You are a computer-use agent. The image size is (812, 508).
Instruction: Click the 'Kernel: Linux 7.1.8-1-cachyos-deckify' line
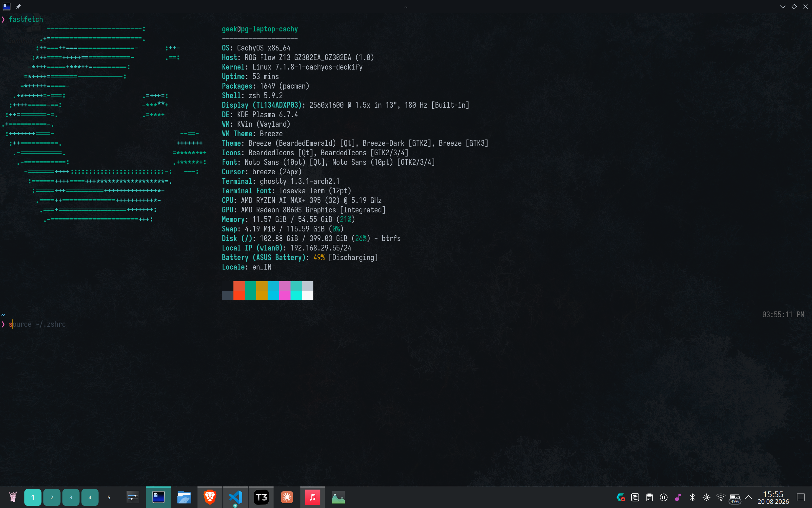point(292,67)
